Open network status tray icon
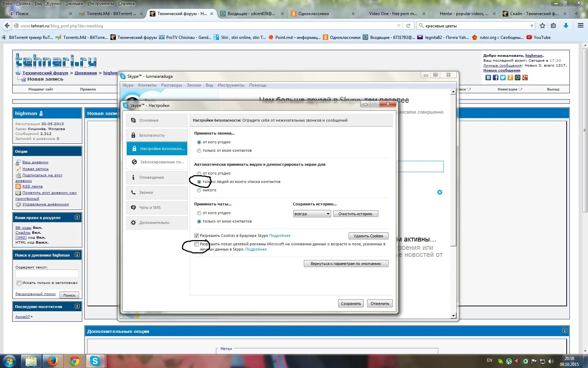Screen dimensions: 588x368 [542, 361]
